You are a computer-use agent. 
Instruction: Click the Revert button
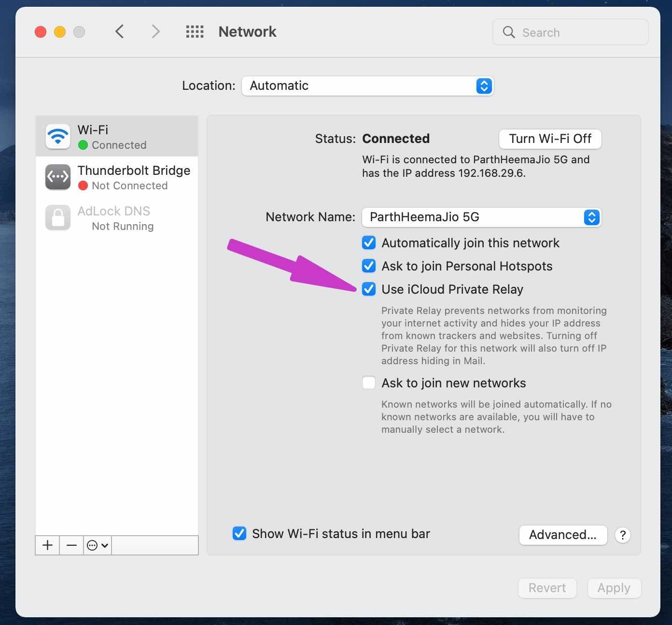(547, 588)
